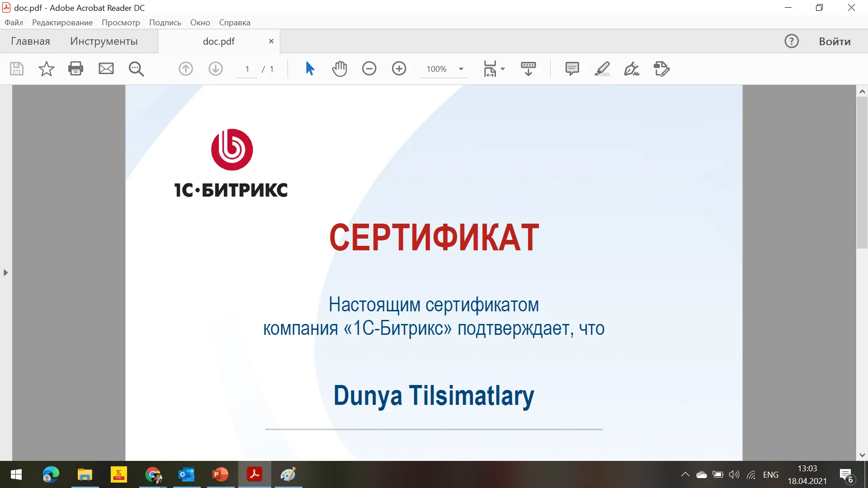The height and width of the screenshot is (488, 868).
Task: Zoom in with plus icon
Action: tap(399, 69)
